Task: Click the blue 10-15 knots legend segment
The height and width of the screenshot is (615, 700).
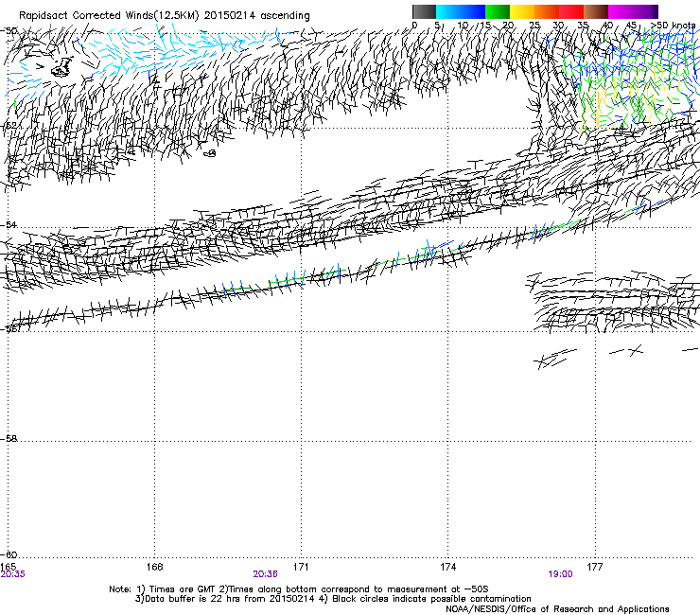Action: (473, 11)
